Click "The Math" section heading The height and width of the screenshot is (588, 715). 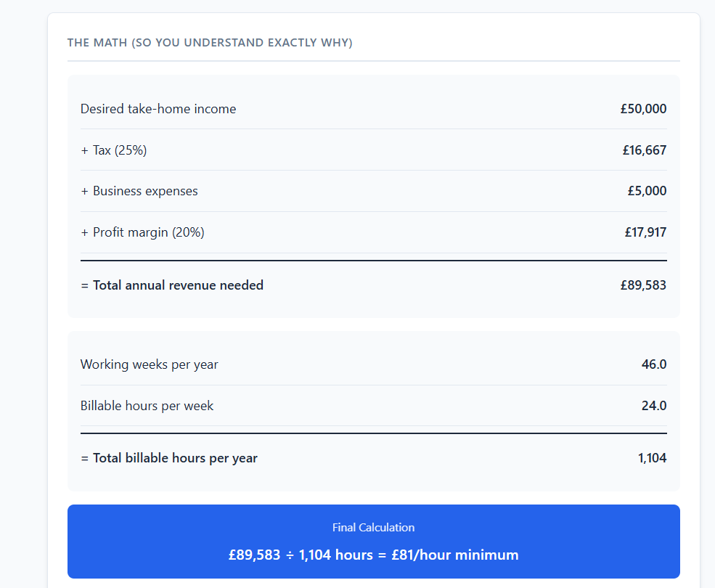coord(210,43)
